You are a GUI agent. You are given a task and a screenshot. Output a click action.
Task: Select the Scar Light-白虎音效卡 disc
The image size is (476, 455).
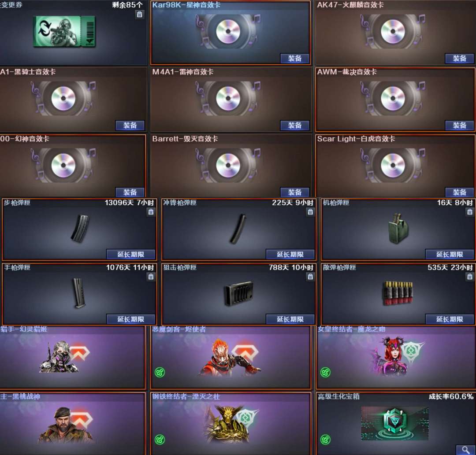tap(393, 165)
